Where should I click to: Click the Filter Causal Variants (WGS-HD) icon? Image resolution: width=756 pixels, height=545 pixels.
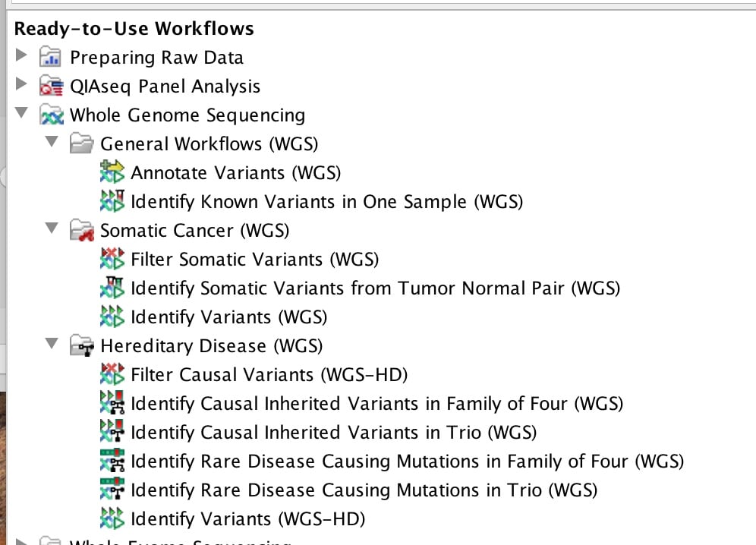[112, 374]
